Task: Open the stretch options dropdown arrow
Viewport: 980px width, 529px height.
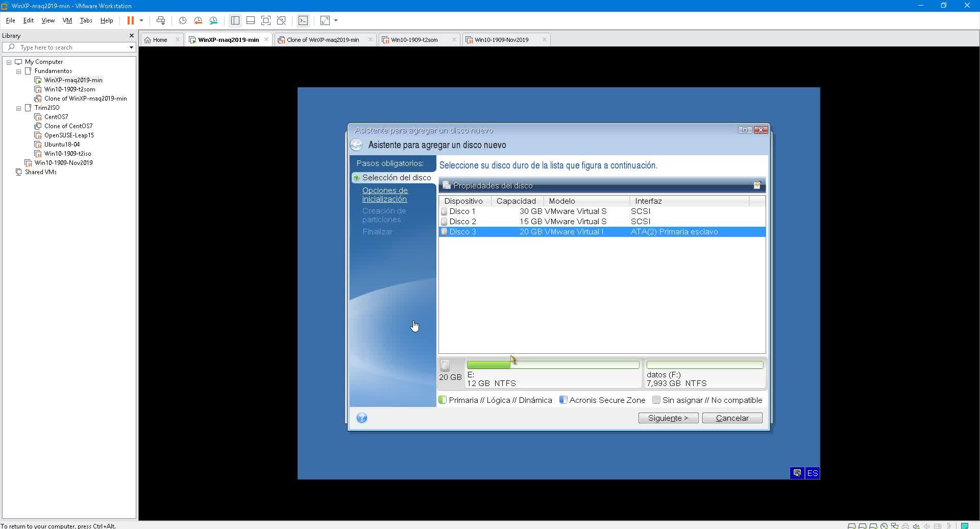Action: click(x=336, y=20)
